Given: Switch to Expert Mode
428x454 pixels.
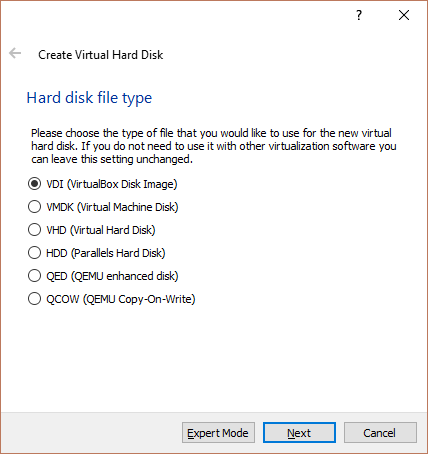Looking at the screenshot, I should [x=218, y=433].
